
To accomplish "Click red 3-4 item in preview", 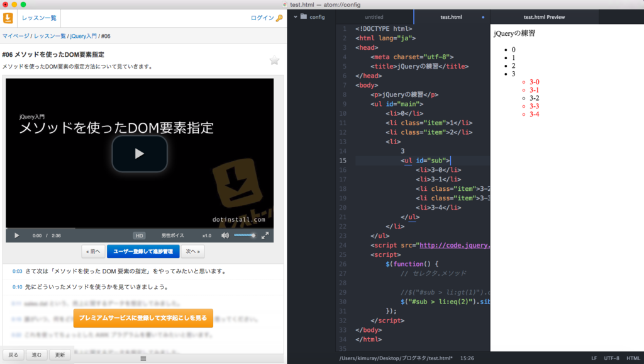I will coord(534,115).
